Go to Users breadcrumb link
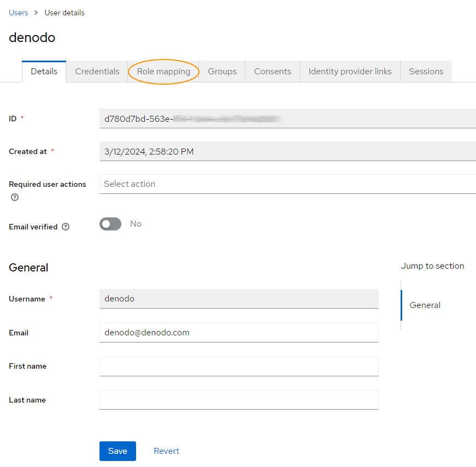The width and height of the screenshot is (476, 467). [18, 13]
